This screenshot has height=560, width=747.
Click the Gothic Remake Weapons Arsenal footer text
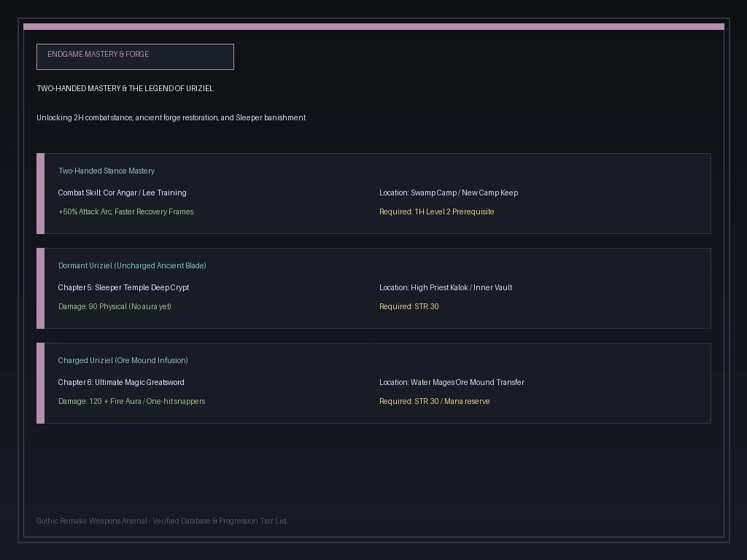pos(161,521)
